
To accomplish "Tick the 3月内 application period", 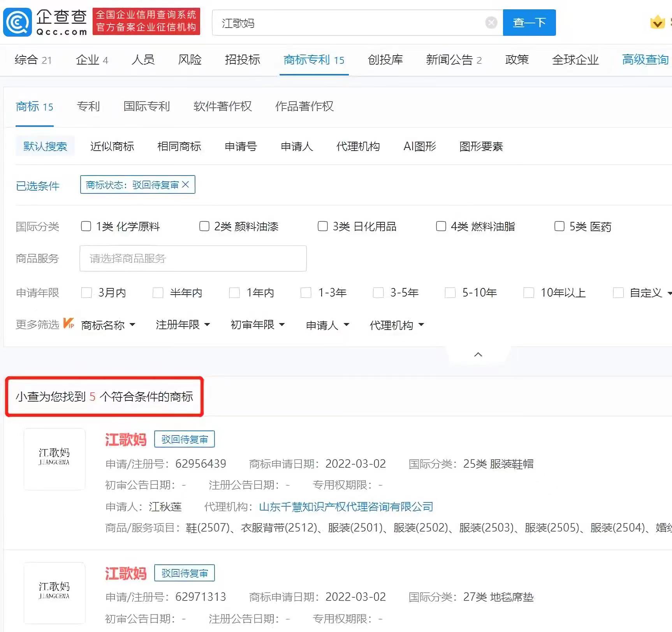I will click(x=86, y=293).
